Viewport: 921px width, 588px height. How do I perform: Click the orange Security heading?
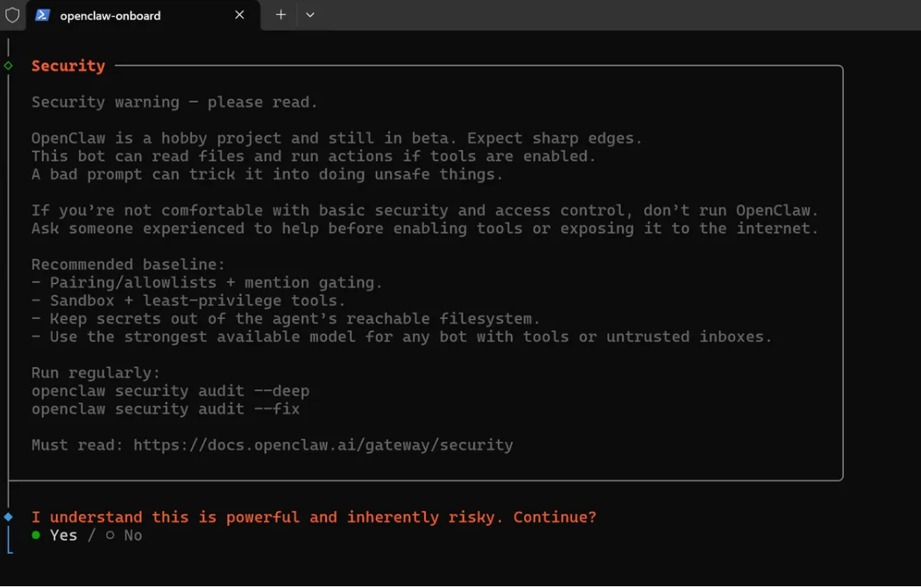68,66
